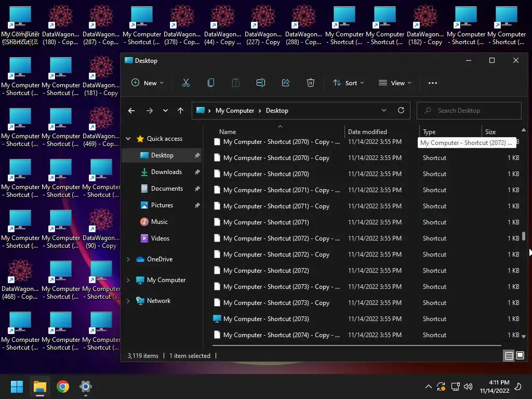This screenshot has height=399, width=532.
Task: Click Desktop in the address breadcrumb
Action: pyautogui.click(x=277, y=111)
